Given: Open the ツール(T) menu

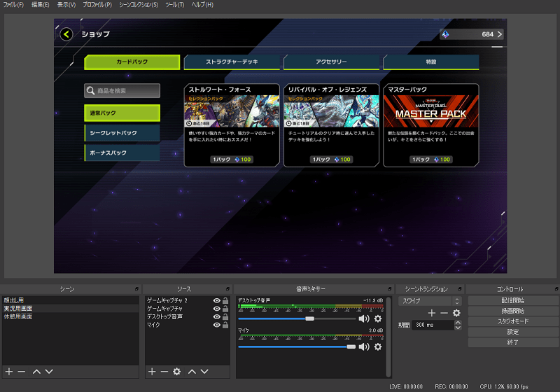Looking at the screenshot, I should click(x=174, y=5).
